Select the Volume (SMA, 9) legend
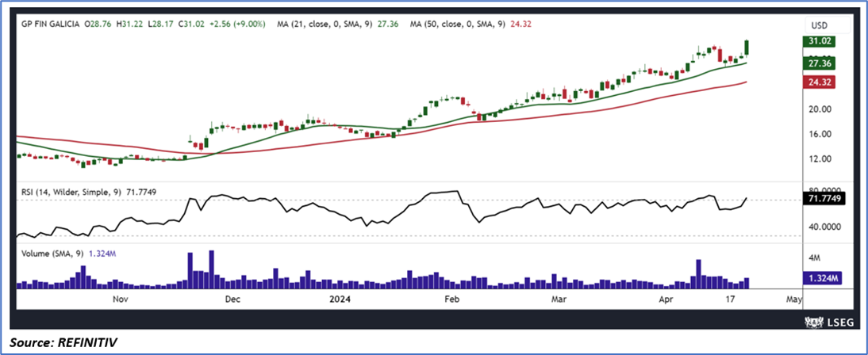Image resolution: width=868 pixels, height=355 pixels. point(70,254)
